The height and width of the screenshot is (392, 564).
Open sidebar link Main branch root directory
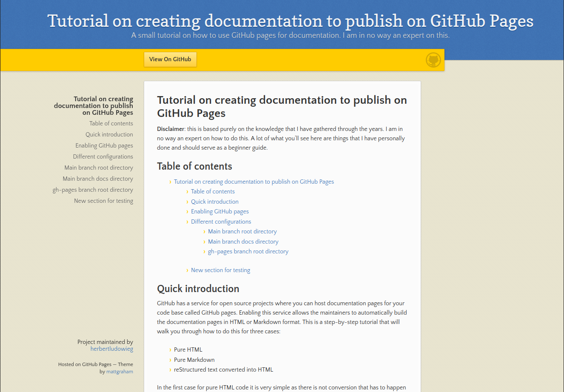point(99,168)
